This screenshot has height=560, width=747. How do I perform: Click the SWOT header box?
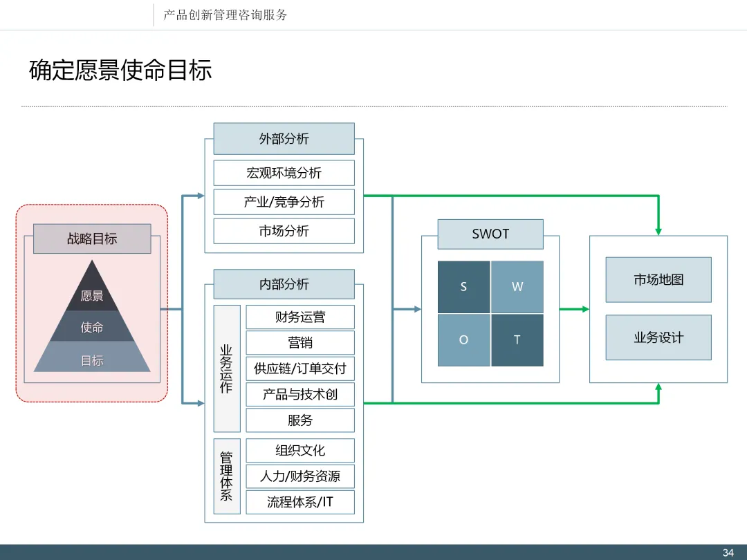[x=490, y=234]
